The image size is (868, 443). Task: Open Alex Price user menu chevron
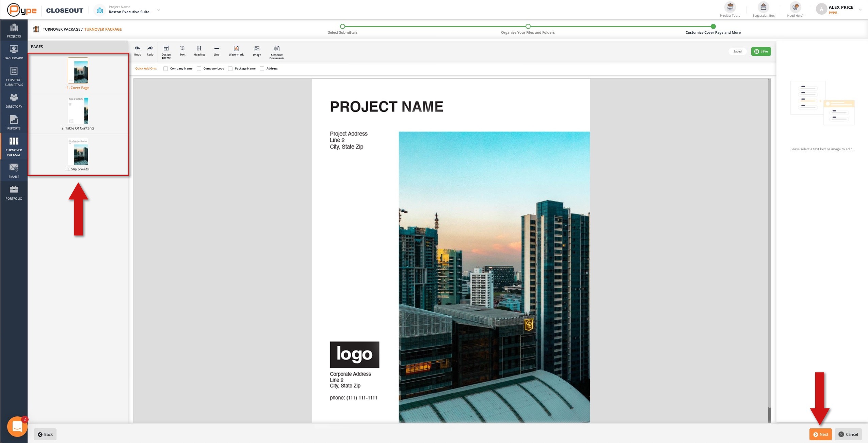pyautogui.click(x=860, y=10)
